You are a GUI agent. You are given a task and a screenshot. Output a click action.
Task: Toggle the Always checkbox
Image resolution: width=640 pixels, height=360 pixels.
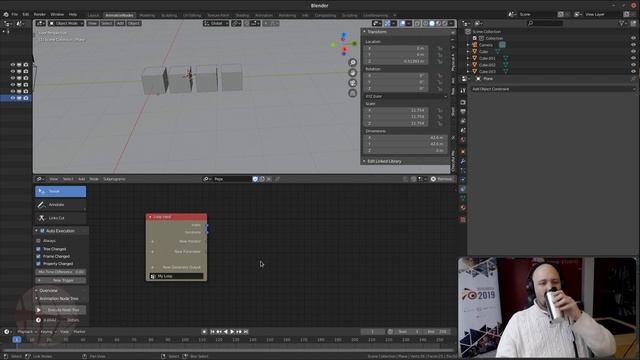38,241
